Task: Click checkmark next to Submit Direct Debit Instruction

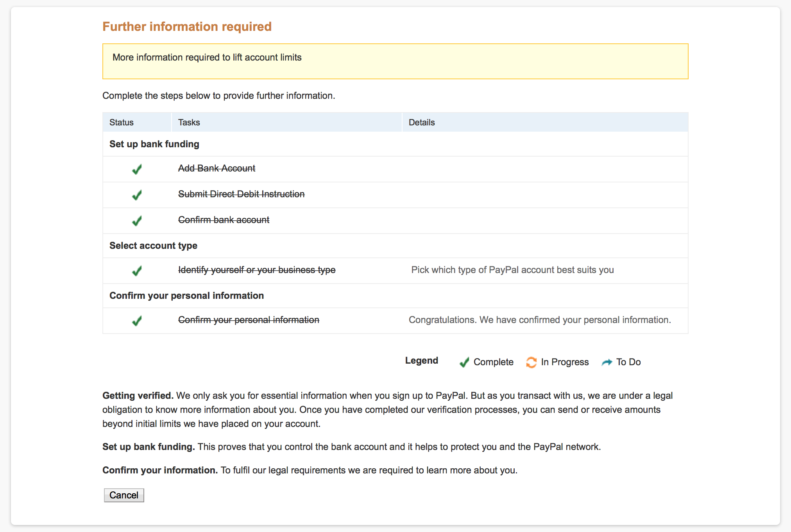Action: pyautogui.click(x=137, y=195)
